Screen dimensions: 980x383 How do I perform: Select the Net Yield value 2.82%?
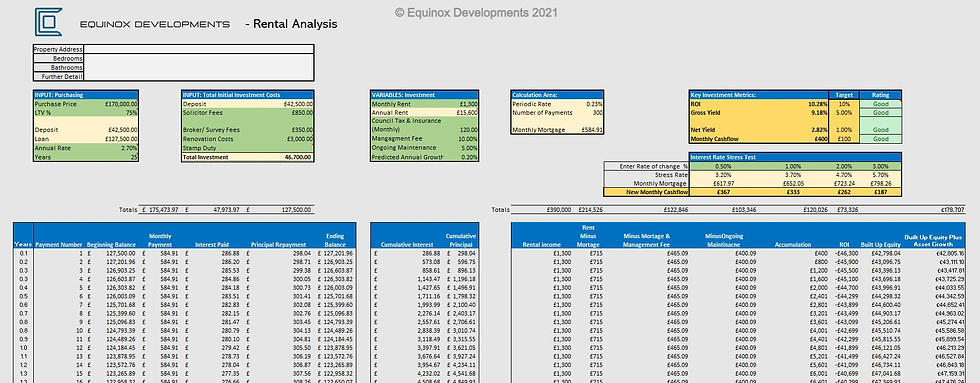click(x=819, y=130)
